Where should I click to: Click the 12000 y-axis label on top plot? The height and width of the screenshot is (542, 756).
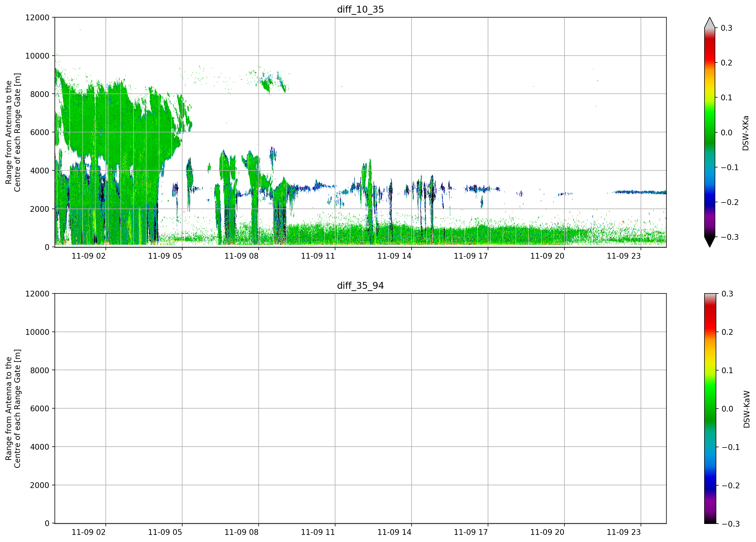37,17
